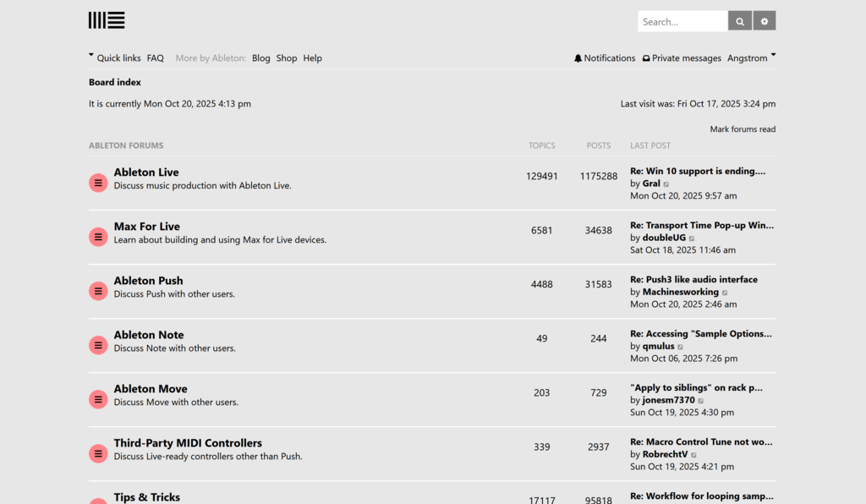
Task: Open the Ableton Move forum
Action: pos(151,389)
